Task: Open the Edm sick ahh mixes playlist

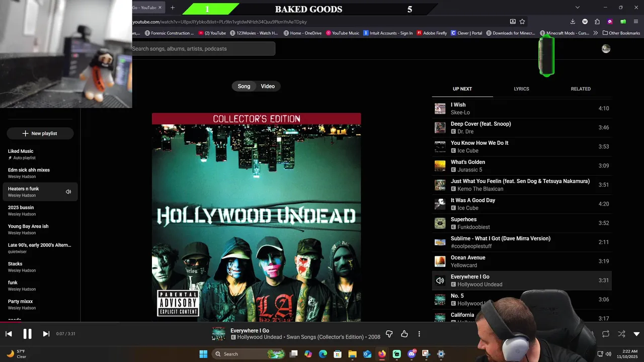Action: (40, 173)
